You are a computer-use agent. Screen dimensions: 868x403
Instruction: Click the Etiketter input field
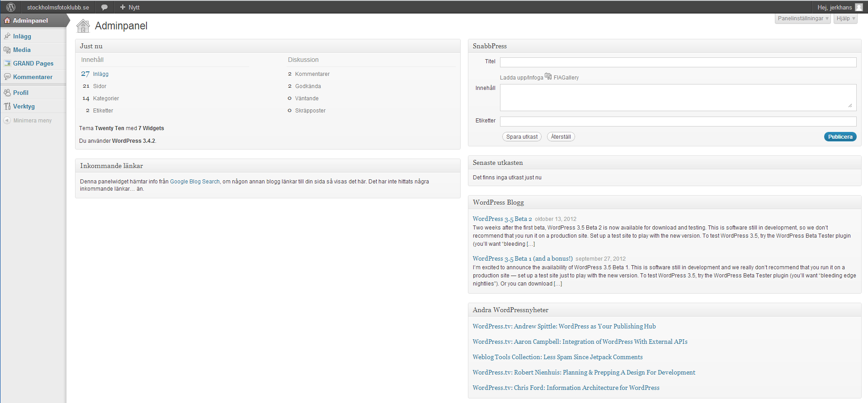pyautogui.click(x=678, y=122)
